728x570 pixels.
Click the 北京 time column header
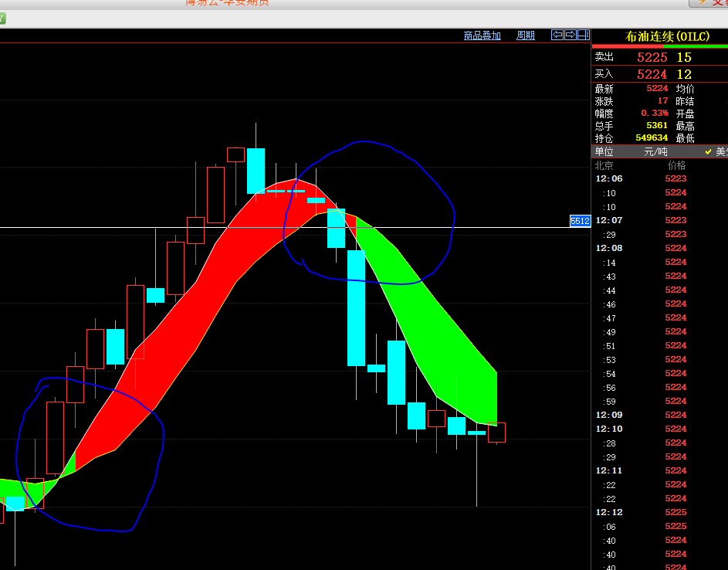click(604, 165)
